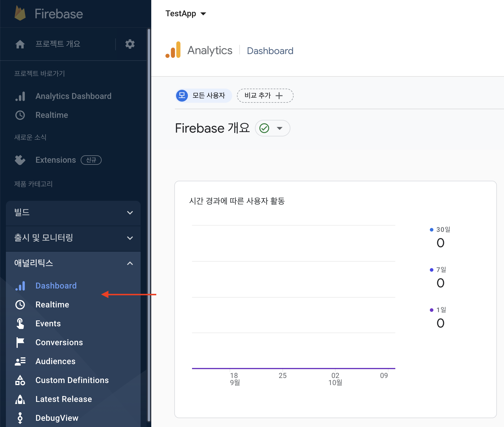Open project settings gear icon

click(130, 44)
